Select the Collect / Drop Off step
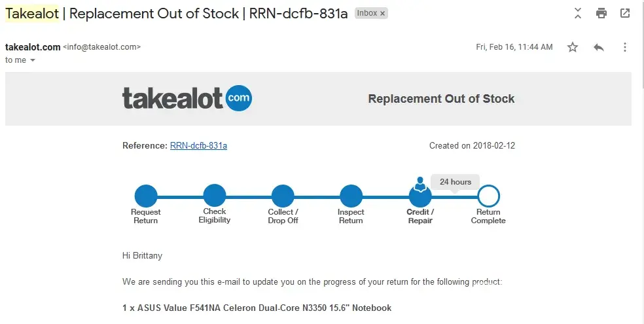 coord(283,196)
